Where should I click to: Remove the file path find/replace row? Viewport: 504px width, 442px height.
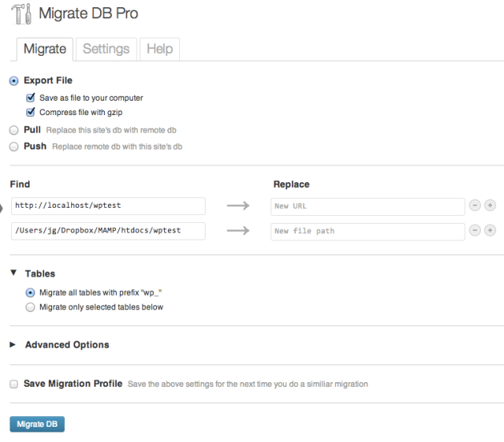click(x=474, y=230)
